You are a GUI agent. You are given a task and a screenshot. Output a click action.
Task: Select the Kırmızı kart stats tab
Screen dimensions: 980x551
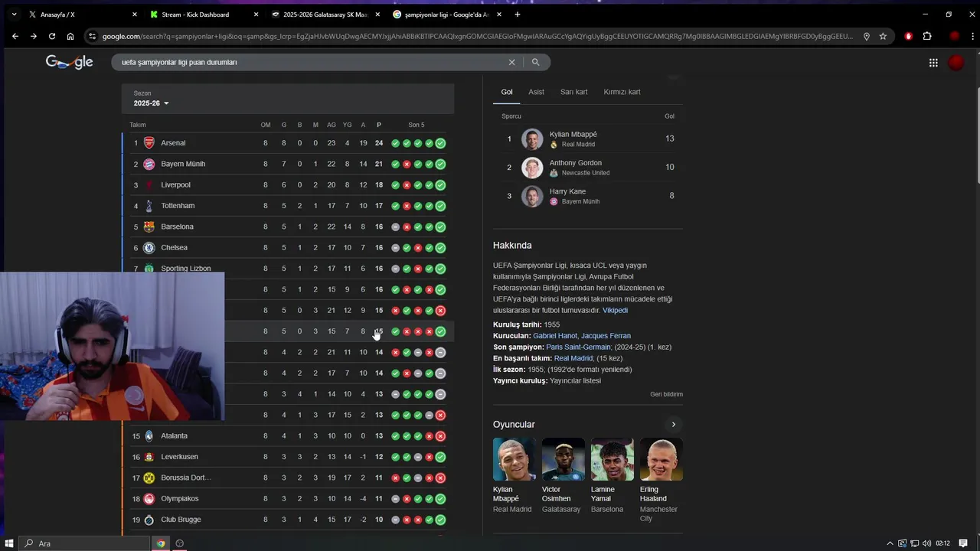click(622, 92)
